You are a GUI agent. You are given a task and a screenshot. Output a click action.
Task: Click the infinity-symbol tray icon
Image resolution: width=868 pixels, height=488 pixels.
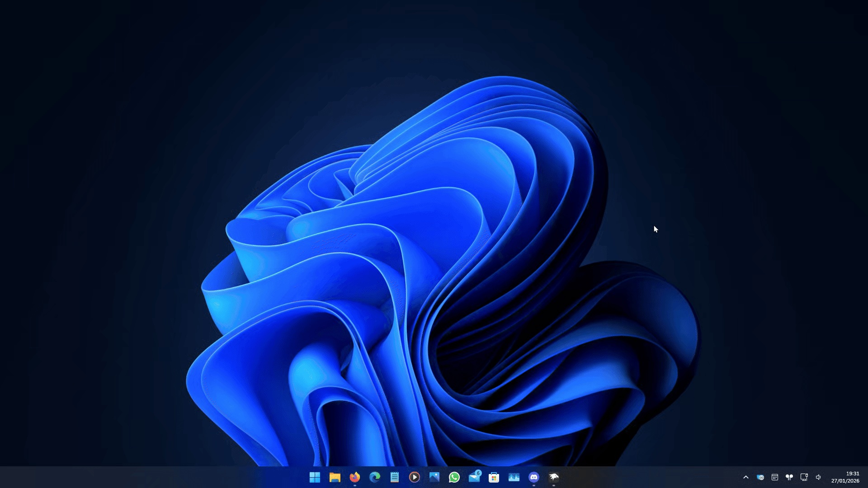760,477
